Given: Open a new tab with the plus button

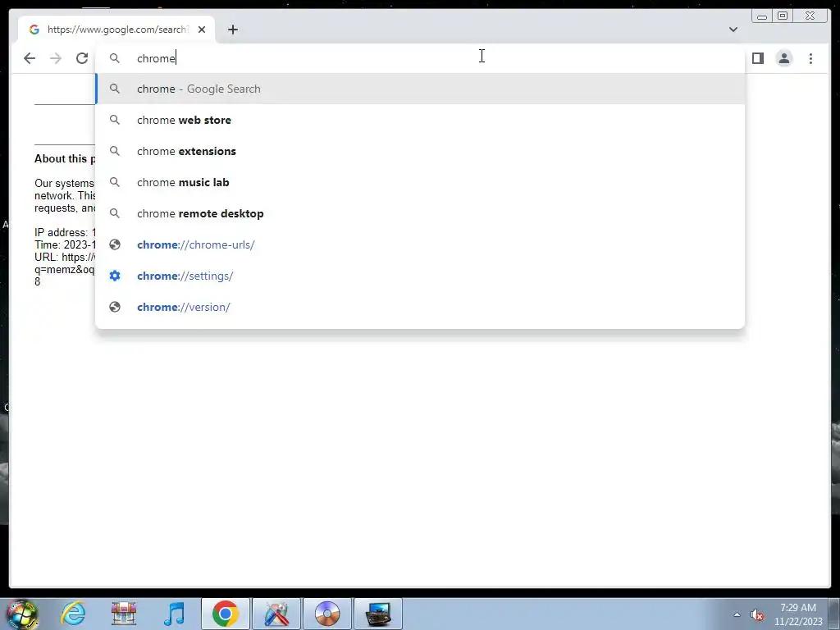Looking at the screenshot, I should pos(232,30).
